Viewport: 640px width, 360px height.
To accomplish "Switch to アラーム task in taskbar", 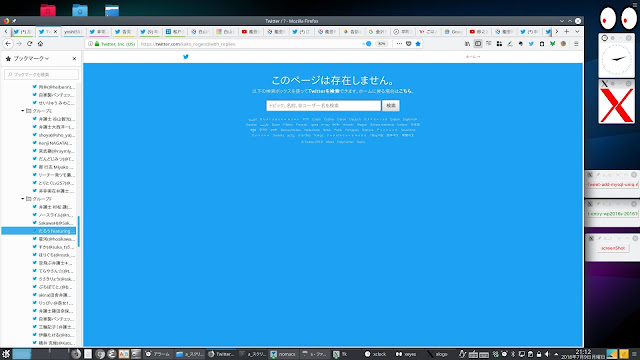I will [158, 354].
